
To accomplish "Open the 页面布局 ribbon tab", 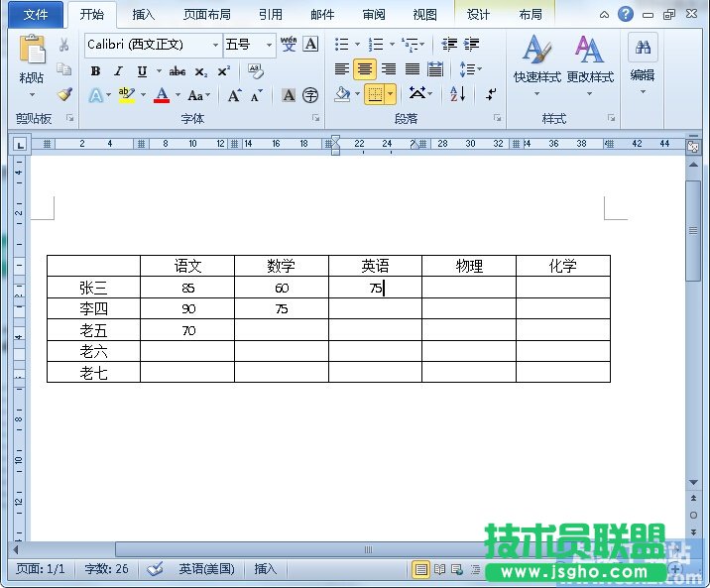I will tap(207, 15).
